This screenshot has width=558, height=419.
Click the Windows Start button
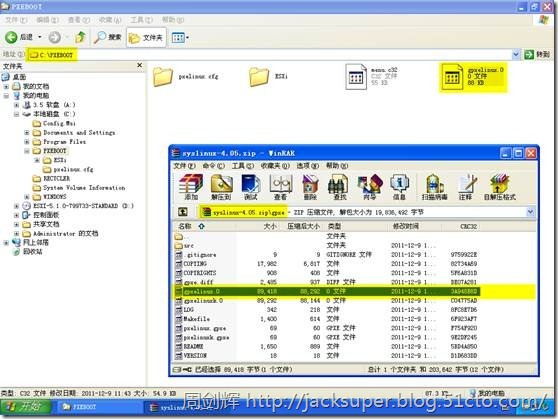[26, 407]
